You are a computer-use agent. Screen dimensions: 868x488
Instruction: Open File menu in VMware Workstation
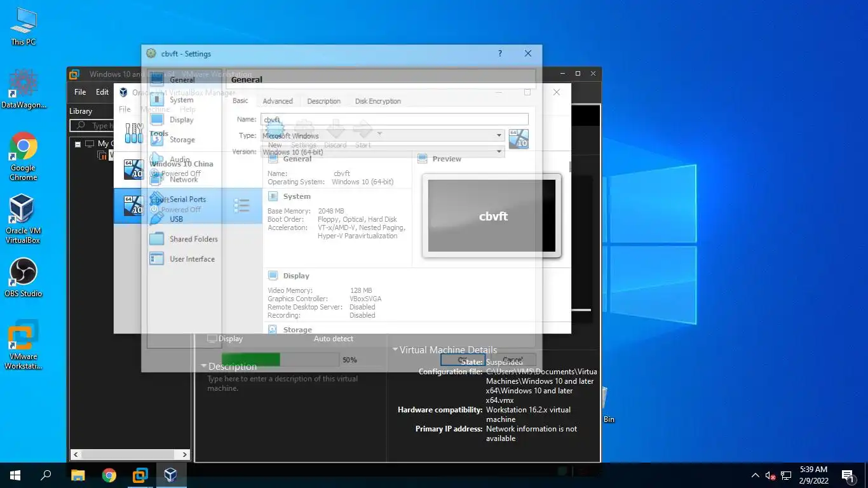80,92
